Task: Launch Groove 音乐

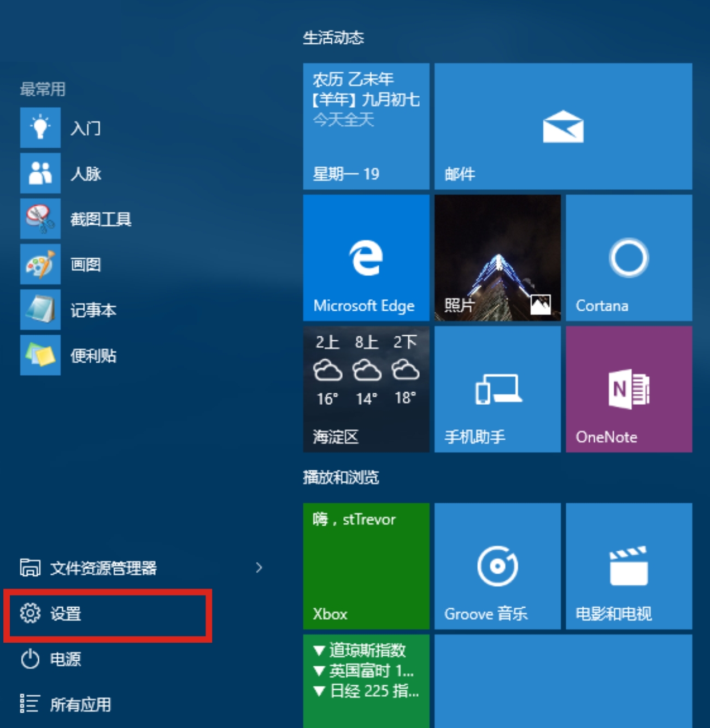Action: pos(497,566)
